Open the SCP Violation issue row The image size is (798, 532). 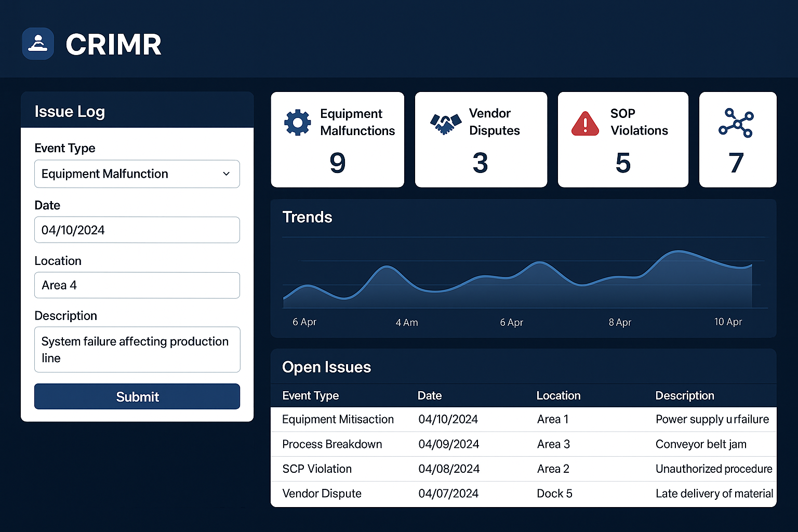pyautogui.click(x=524, y=469)
